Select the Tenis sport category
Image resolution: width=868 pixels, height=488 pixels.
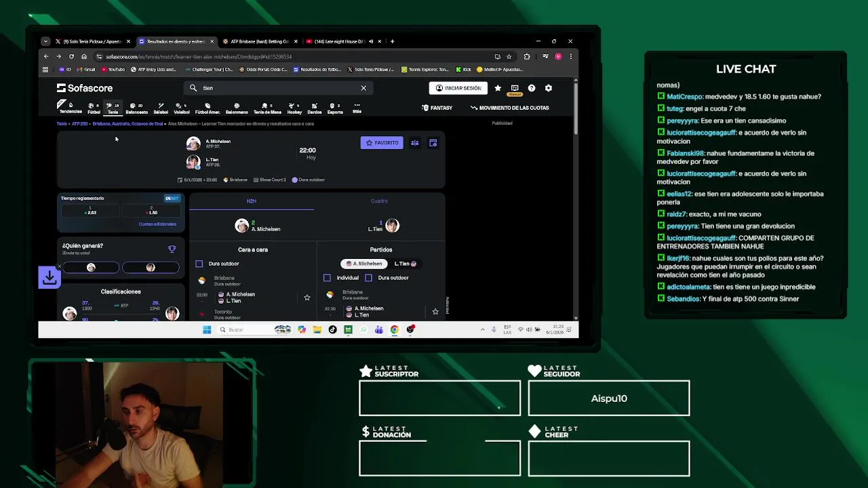point(113,108)
